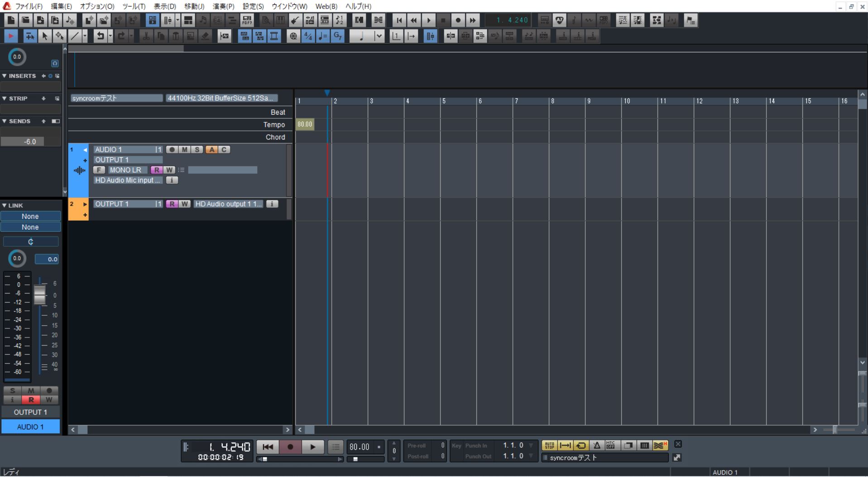Viewport: 868px width, 477px height.
Task: Open the 編集(E) menu
Action: [61, 6]
